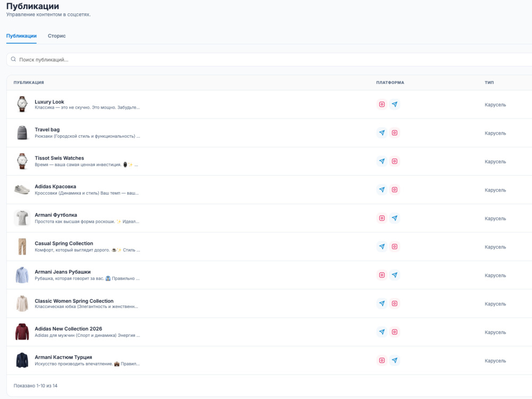Click Telegram icon for Armani Jeans Рубашки

[394, 275]
